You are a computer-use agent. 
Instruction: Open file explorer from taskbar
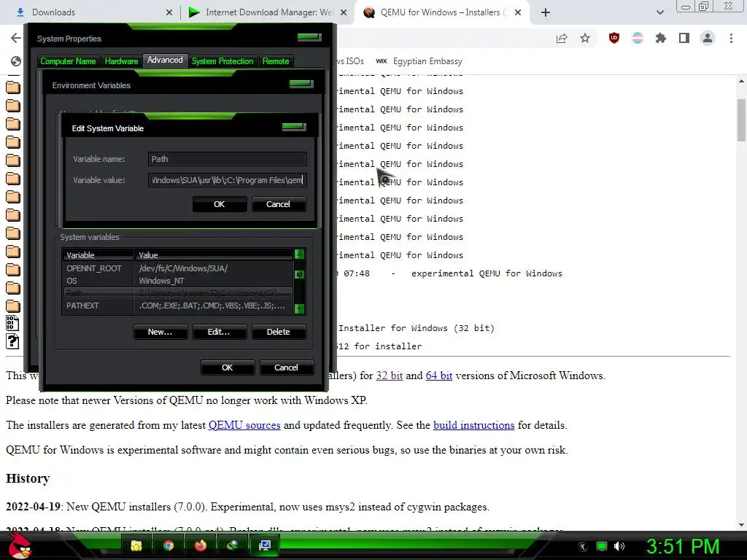tap(136, 545)
